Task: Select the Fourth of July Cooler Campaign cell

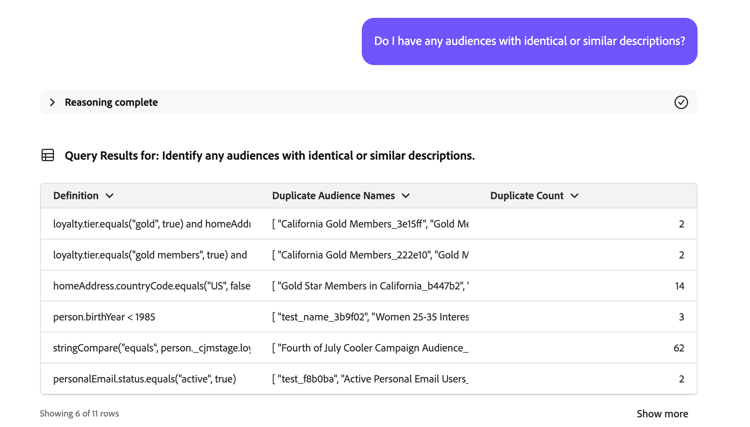Action: point(370,348)
